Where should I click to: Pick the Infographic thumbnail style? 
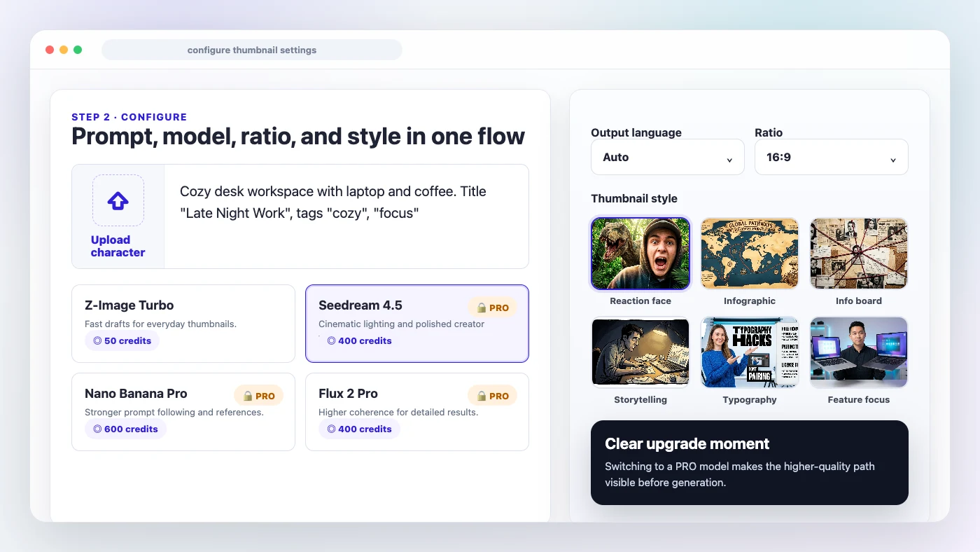click(750, 253)
